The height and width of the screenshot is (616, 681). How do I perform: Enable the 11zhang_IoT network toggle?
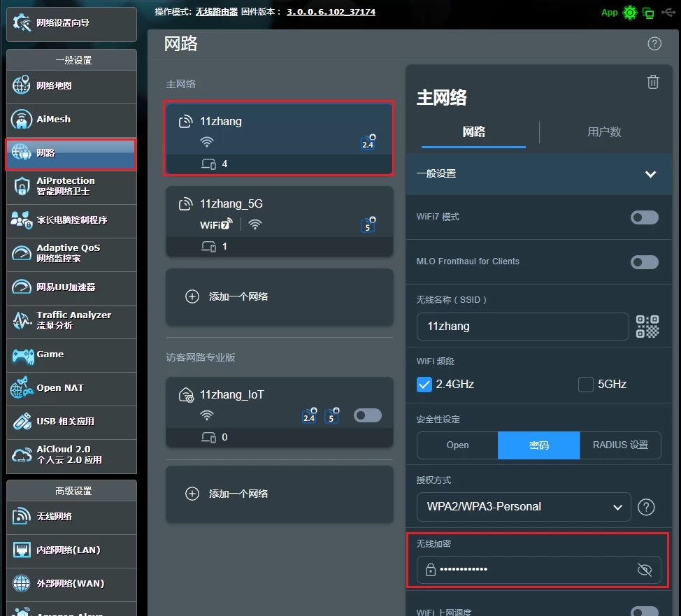(368, 415)
